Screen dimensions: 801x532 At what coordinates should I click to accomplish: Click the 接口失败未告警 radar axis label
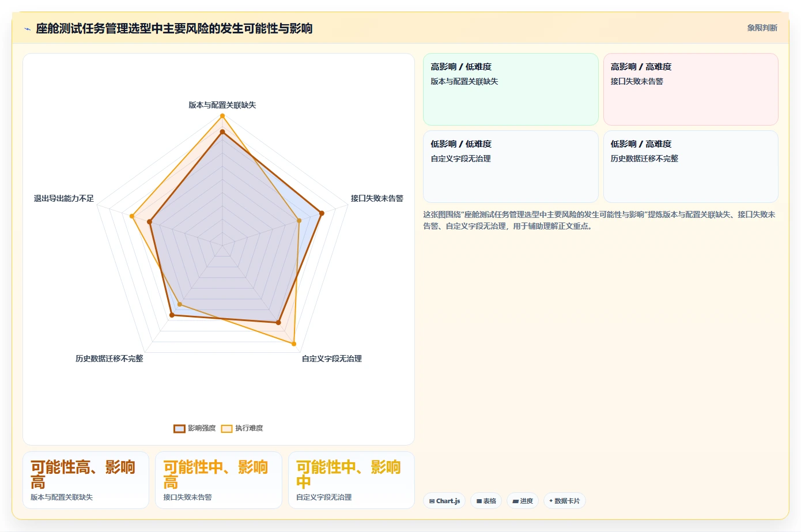(377, 198)
